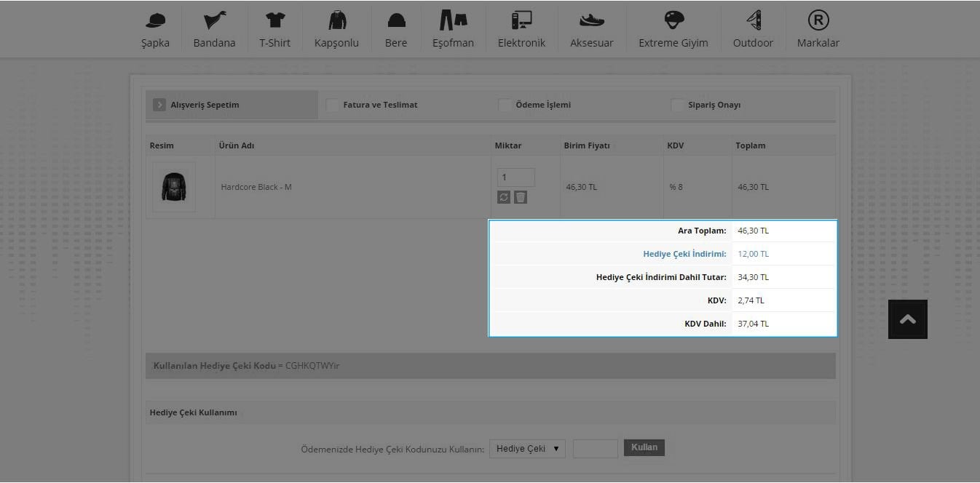Tick the Fatura ve Teslimat step checkbox
980x483 pixels.
[x=332, y=105]
